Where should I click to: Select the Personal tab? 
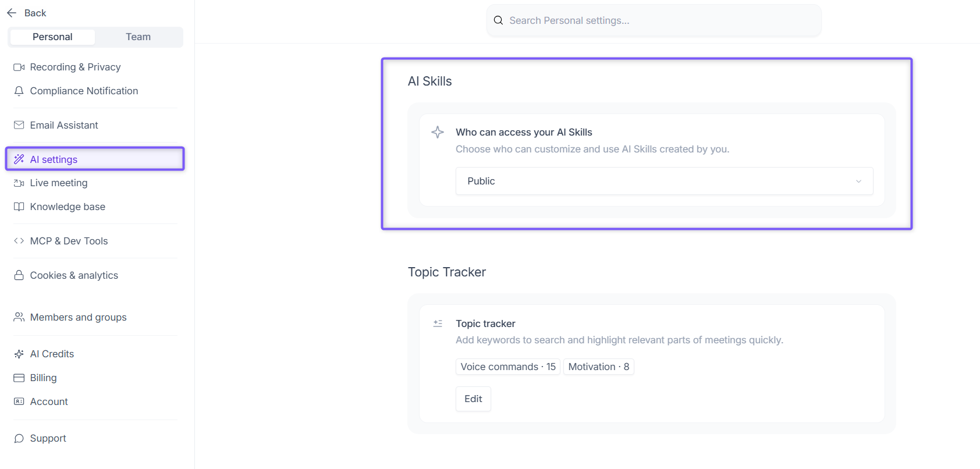[x=52, y=37]
